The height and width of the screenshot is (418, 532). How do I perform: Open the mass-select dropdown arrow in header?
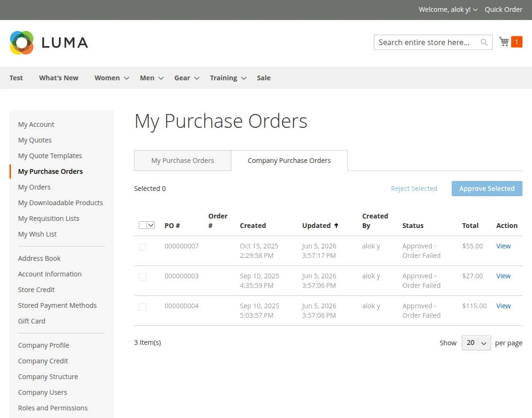(151, 225)
